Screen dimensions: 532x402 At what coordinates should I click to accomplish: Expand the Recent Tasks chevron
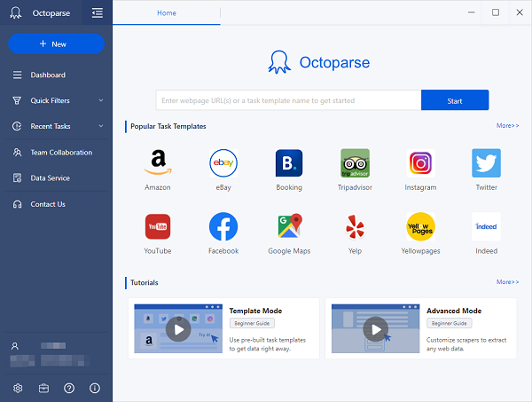(101, 126)
